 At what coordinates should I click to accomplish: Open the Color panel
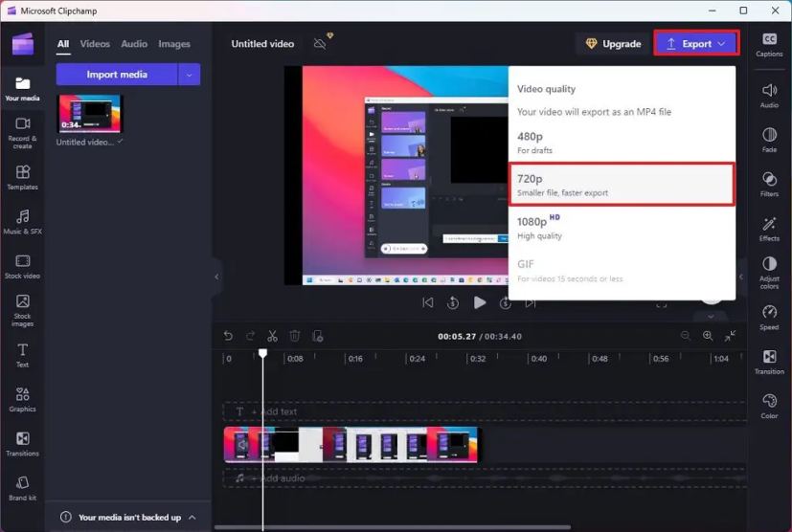769,407
